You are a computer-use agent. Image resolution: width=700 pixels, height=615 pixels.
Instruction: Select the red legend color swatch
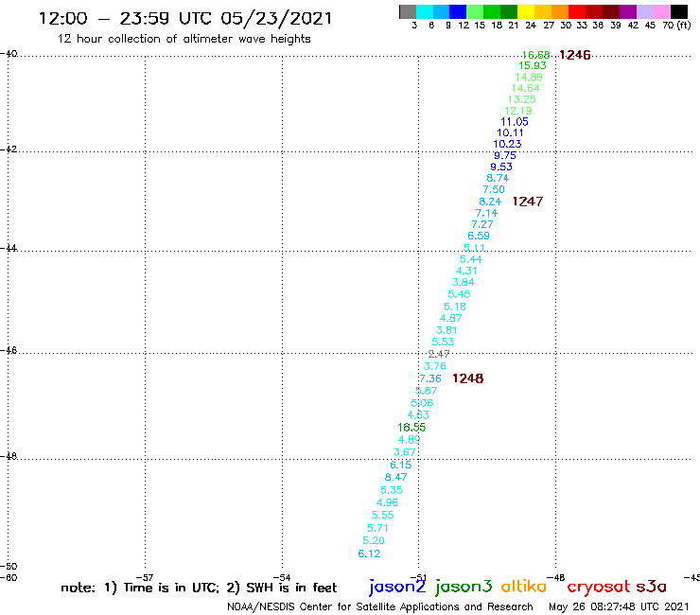pyautogui.click(x=577, y=12)
